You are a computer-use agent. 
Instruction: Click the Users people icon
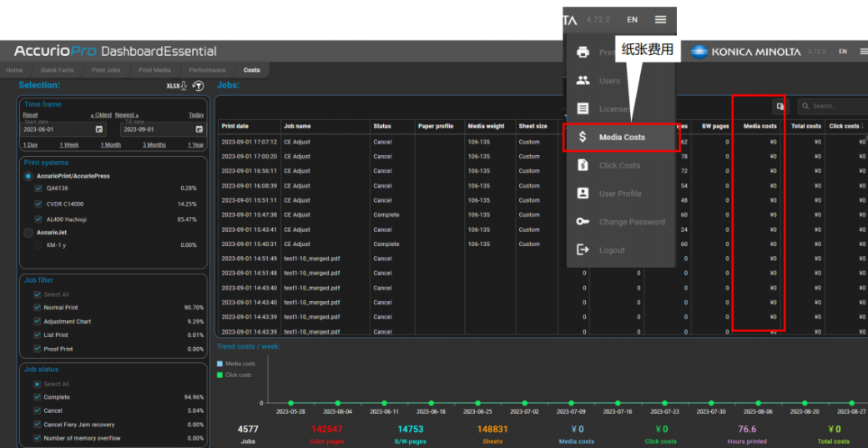click(583, 81)
